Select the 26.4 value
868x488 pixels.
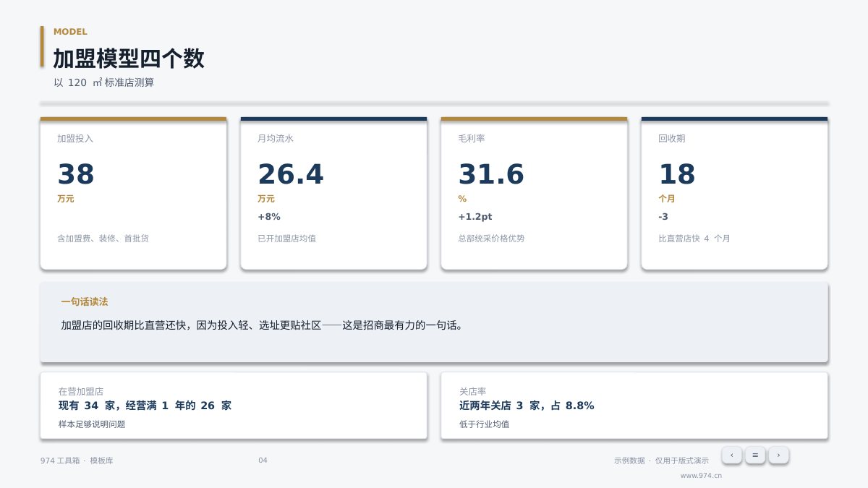pyautogui.click(x=291, y=175)
